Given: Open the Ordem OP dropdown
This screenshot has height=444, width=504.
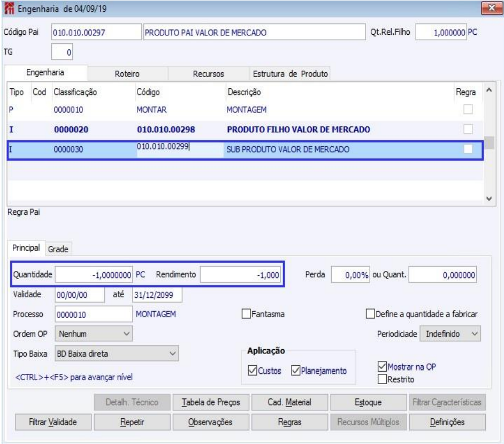Looking at the screenshot, I should point(93,334).
